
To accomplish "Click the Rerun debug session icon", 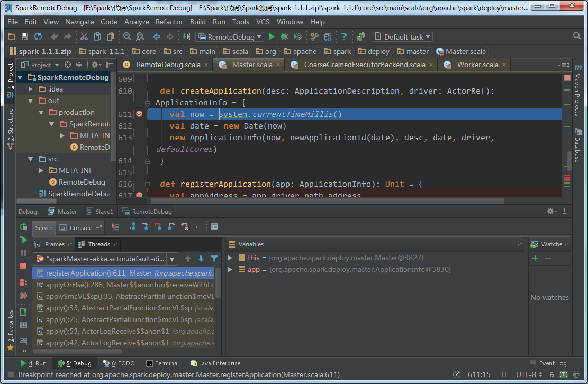I will coord(23,227).
